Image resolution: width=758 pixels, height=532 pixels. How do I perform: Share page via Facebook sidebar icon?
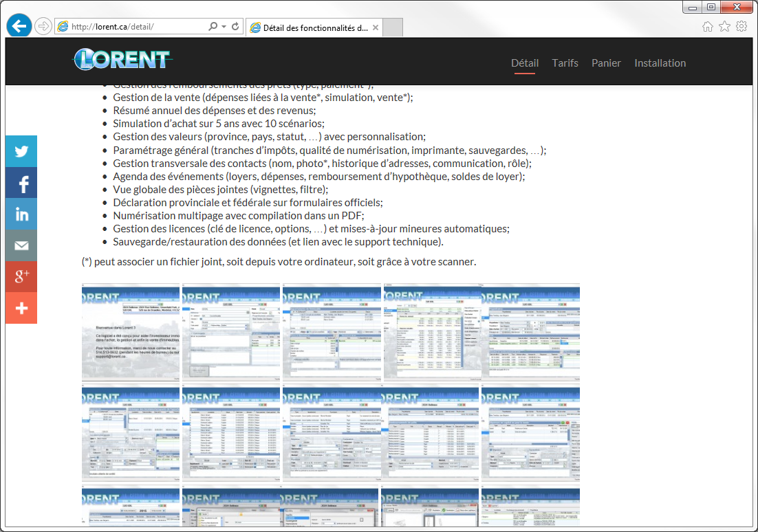[21, 184]
